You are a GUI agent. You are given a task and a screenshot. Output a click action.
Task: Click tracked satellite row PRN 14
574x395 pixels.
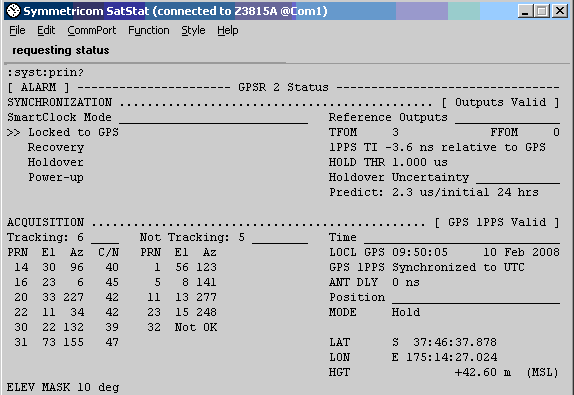coord(66,267)
